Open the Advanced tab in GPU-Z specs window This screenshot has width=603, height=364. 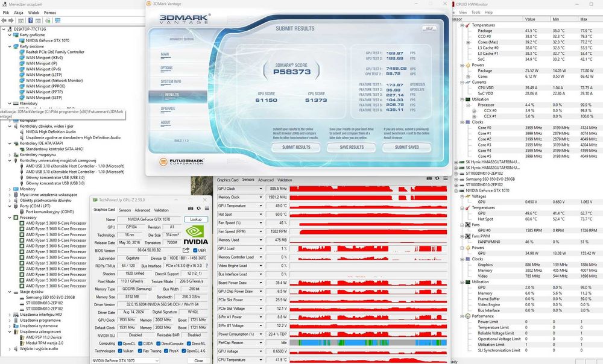(x=142, y=210)
